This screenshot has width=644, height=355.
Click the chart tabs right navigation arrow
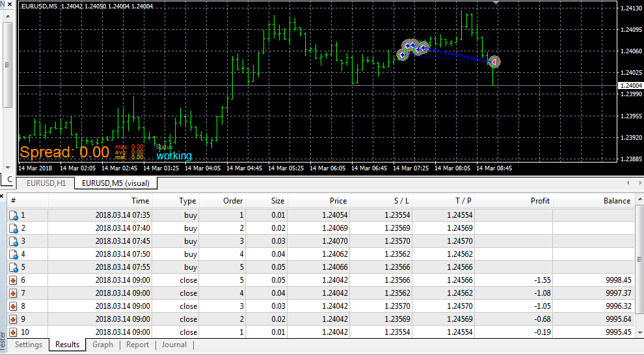tap(640, 183)
